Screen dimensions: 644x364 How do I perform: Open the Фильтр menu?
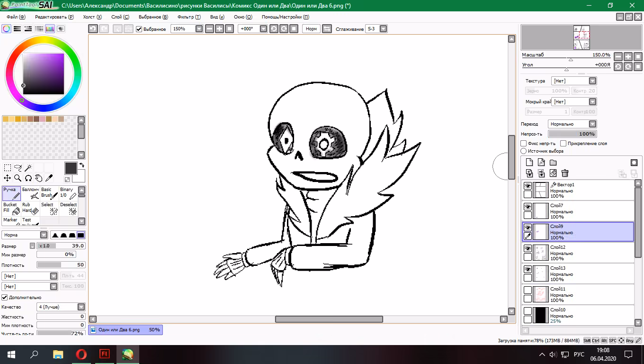point(189,17)
